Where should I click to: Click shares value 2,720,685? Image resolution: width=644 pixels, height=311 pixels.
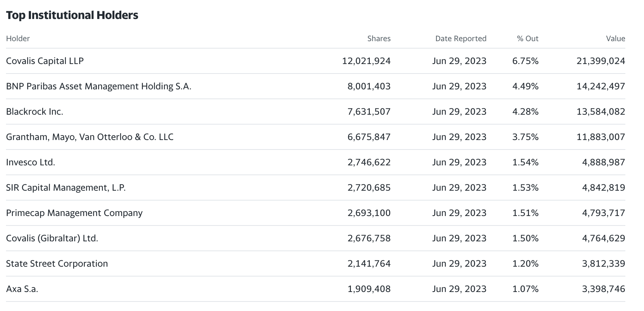pos(369,188)
